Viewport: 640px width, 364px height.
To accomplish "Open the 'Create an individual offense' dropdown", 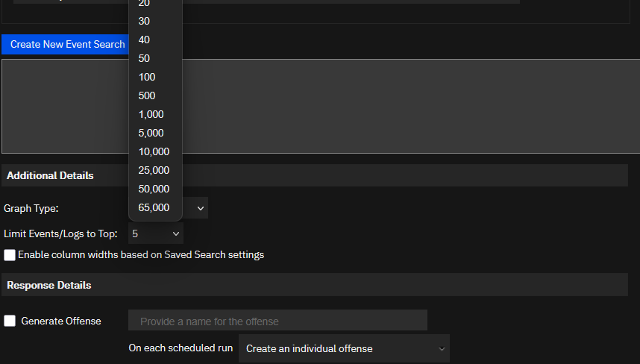I will (x=344, y=349).
